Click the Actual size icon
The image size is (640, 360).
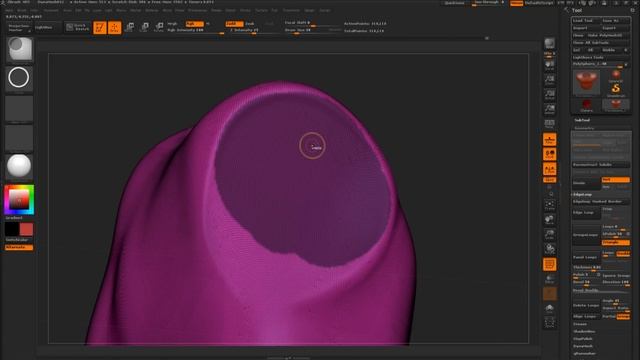click(x=549, y=95)
